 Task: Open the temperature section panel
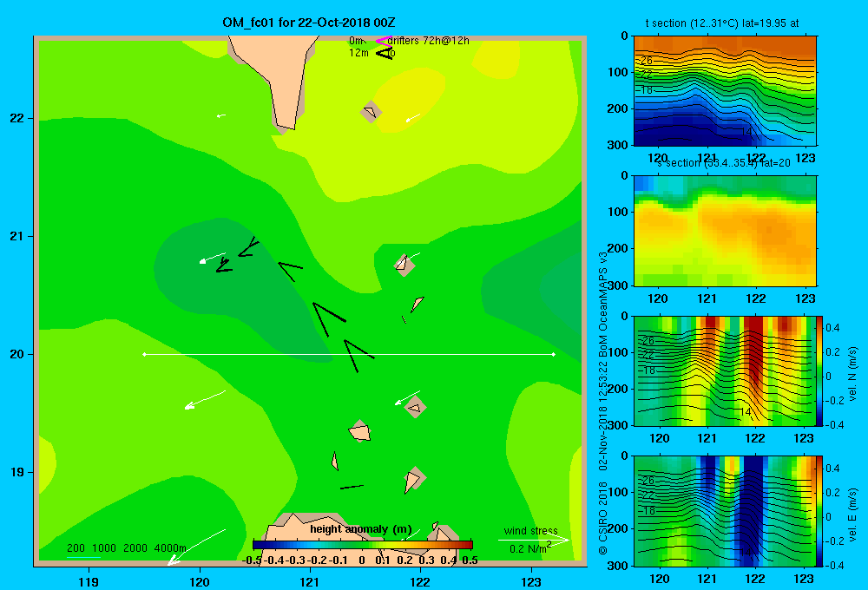point(725,91)
